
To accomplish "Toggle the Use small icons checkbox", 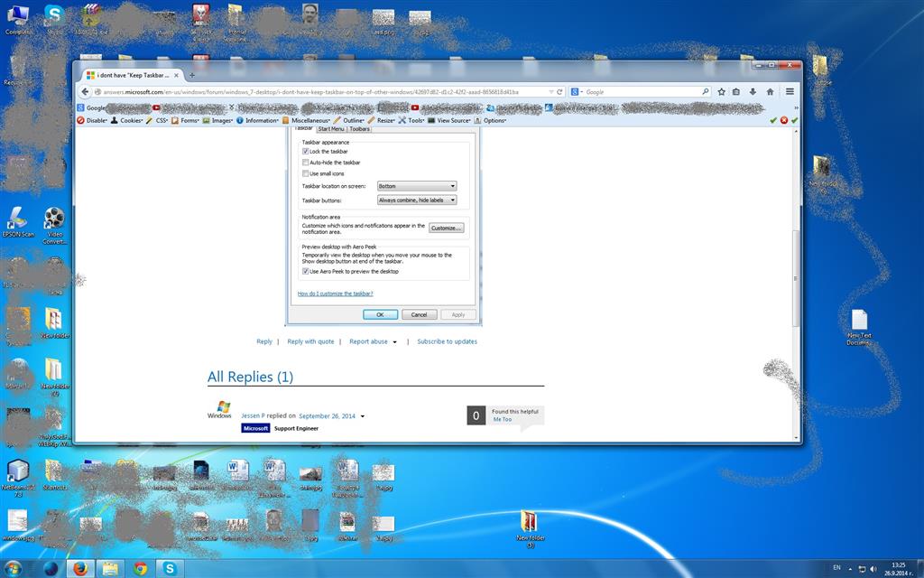I will [305, 173].
